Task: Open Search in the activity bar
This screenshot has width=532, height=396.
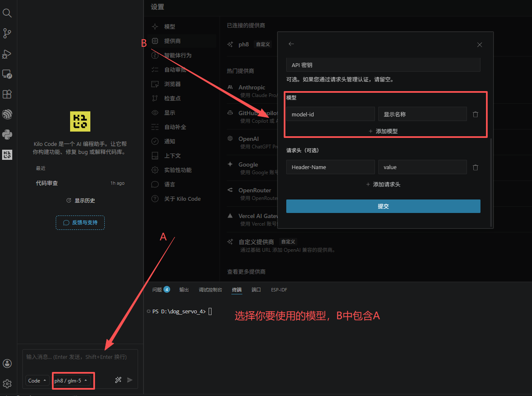Action: [x=7, y=13]
